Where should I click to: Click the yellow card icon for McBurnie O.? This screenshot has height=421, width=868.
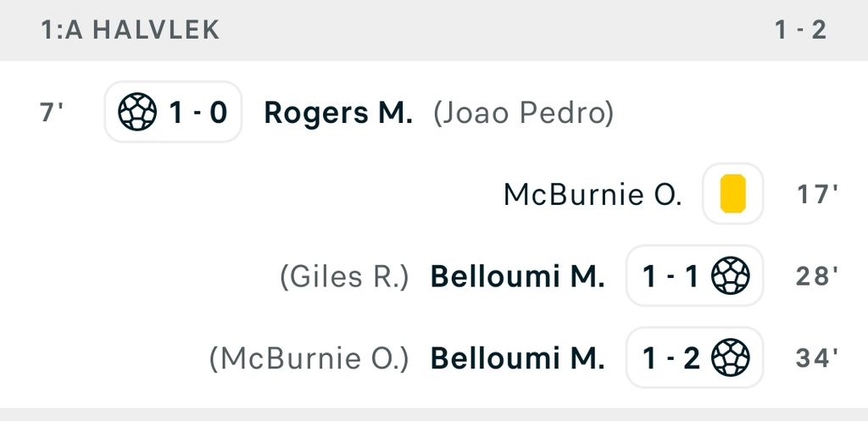732,194
